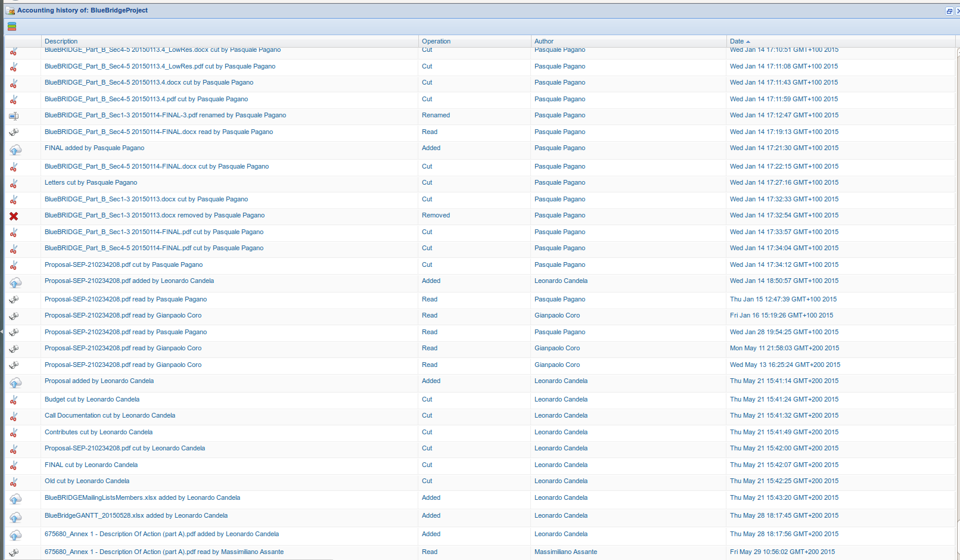This screenshot has width=960, height=560.
Task: Click read icon for Wed Jan 28 read row
Action: click(14, 332)
